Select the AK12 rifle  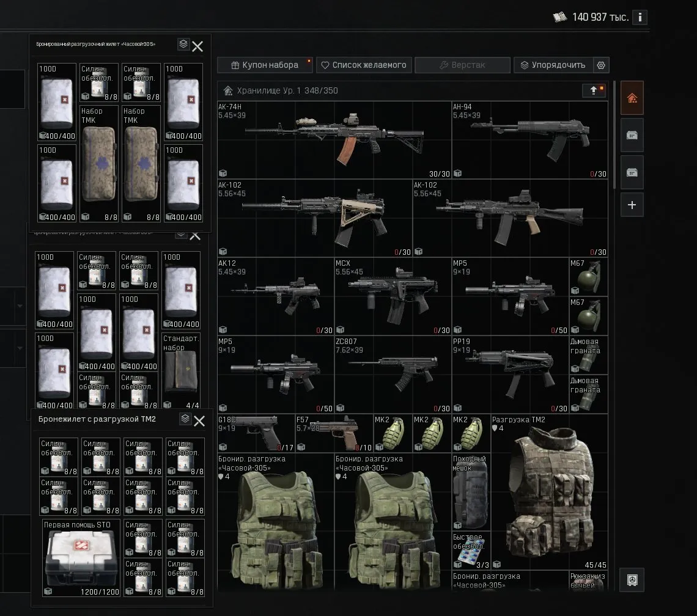pyautogui.click(x=276, y=296)
